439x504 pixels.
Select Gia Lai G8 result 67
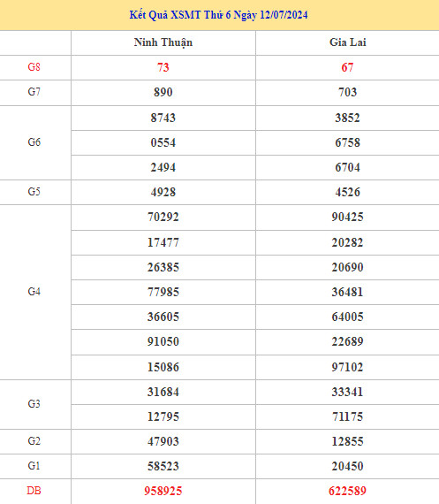pyautogui.click(x=347, y=67)
